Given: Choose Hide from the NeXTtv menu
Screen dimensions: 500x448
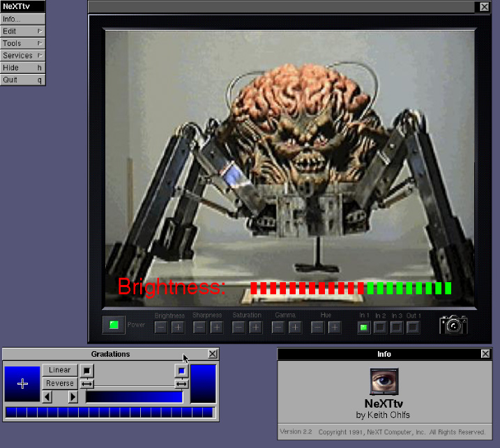Looking at the screenshot, I should [x=22, y=68].
